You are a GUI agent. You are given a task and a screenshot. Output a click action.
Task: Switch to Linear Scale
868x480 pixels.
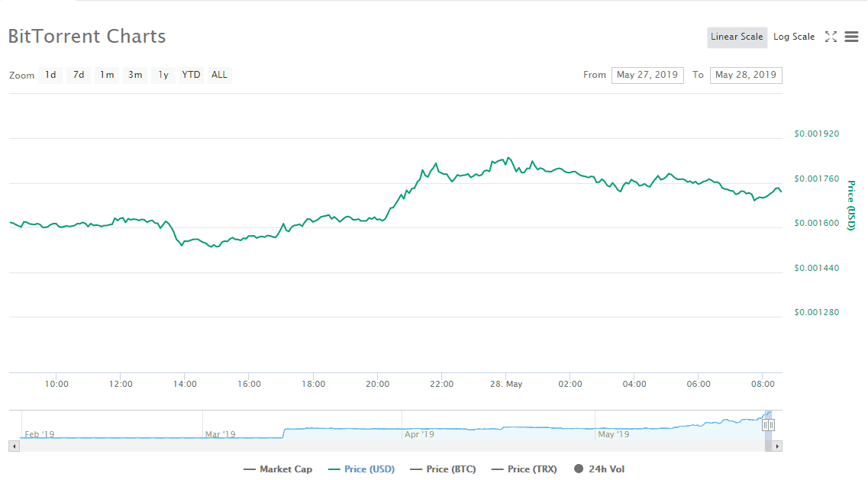pyautogui.click(x=737, y=37)
